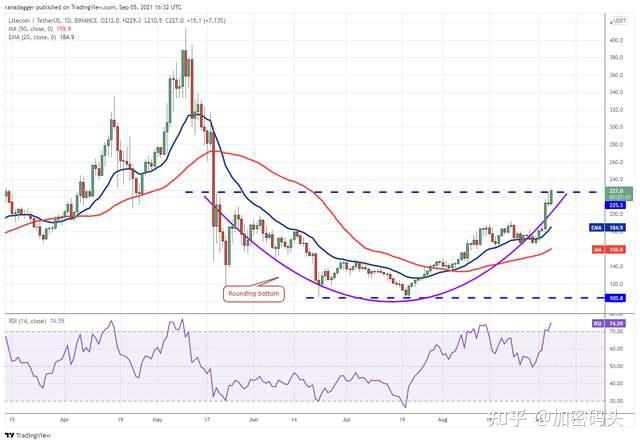
Task: Select the Rounding bottom annotation label
Action: 253,294
